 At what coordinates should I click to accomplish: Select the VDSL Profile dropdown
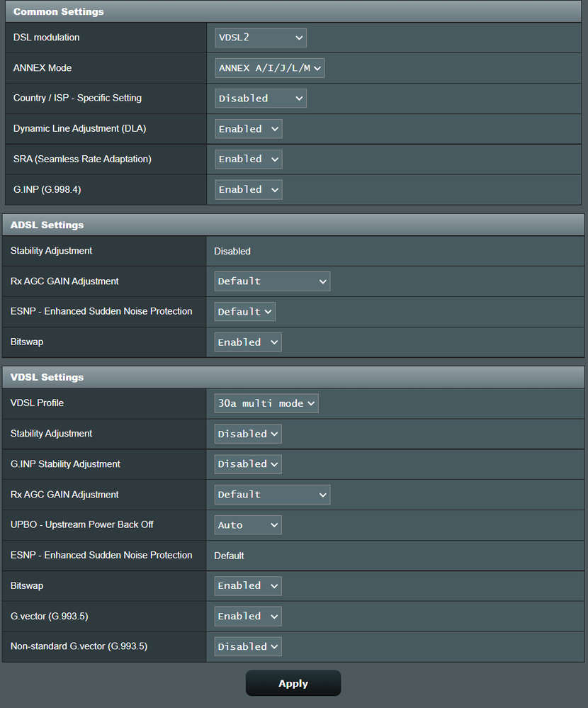pos(266,403)
